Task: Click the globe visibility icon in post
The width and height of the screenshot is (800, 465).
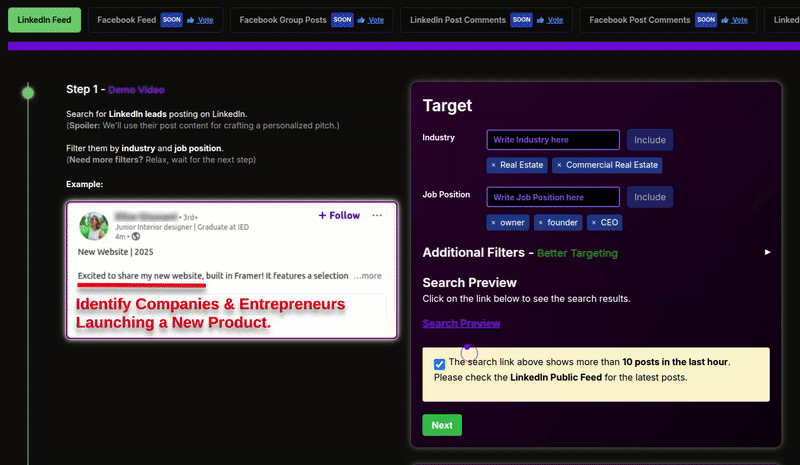Action: [136, 236]
